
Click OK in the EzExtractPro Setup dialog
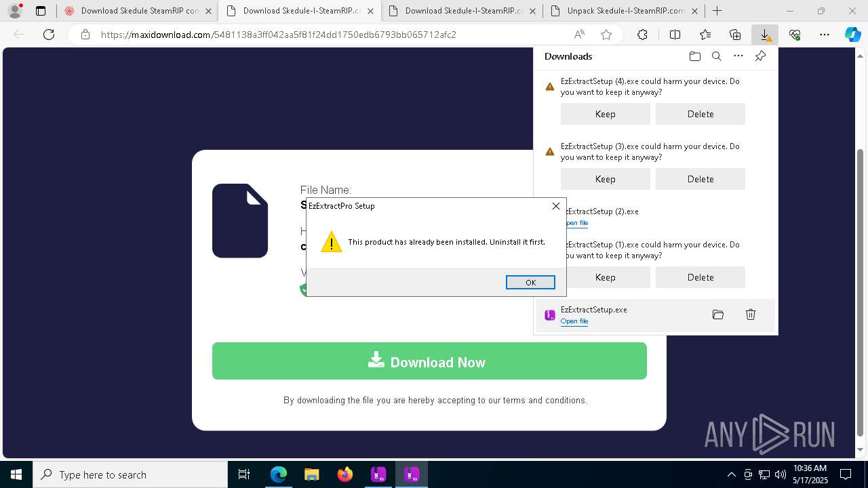click(530, 283)
